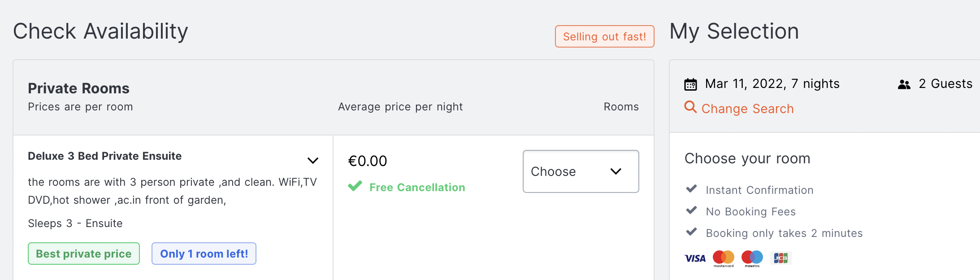The image size is (980, 280).
Task: Click checkmark beside Booking only takes 2 minutes
Action: pyautogui.click(x=692, y=232)
